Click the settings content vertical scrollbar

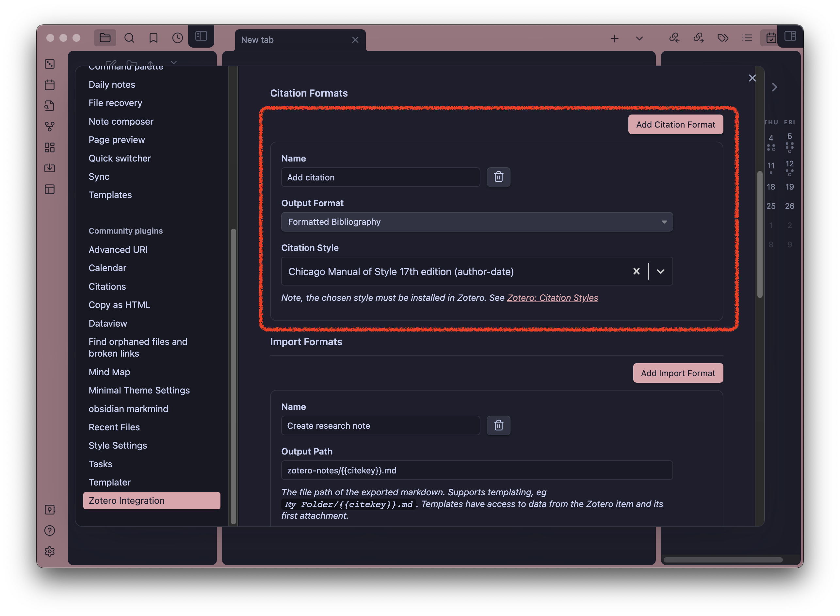[x=759, y=235]
